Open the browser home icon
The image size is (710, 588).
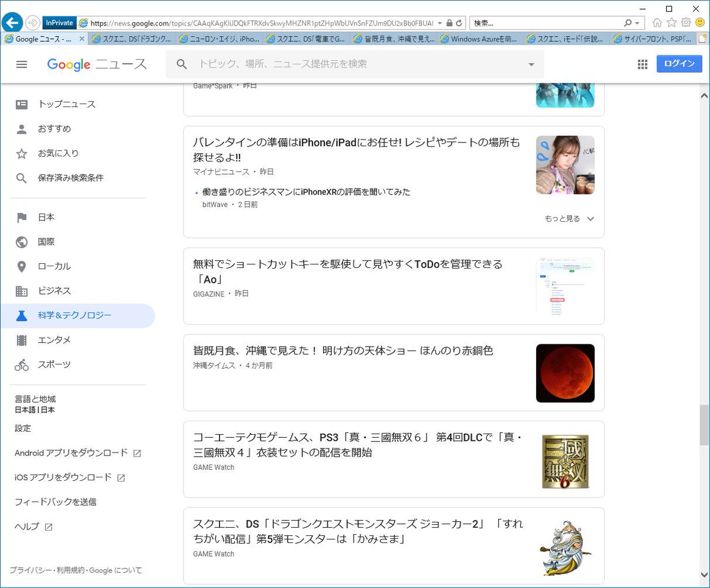[x=657, y=22]
